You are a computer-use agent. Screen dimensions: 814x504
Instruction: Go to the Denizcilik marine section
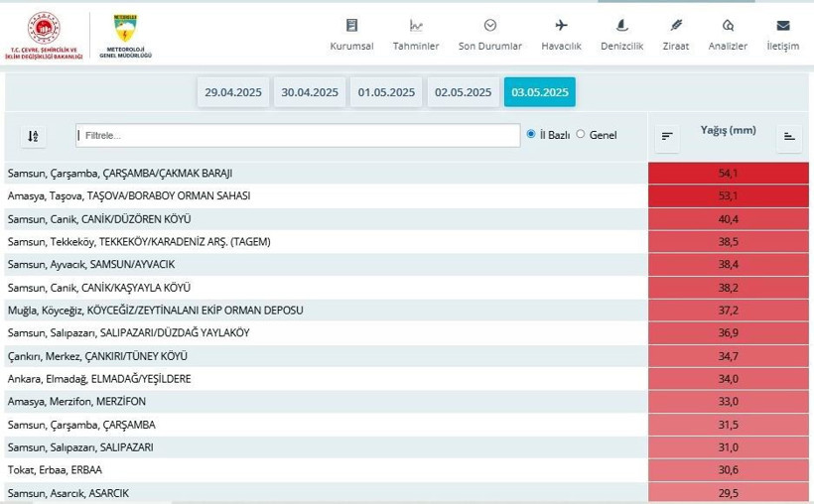[621, 35]
